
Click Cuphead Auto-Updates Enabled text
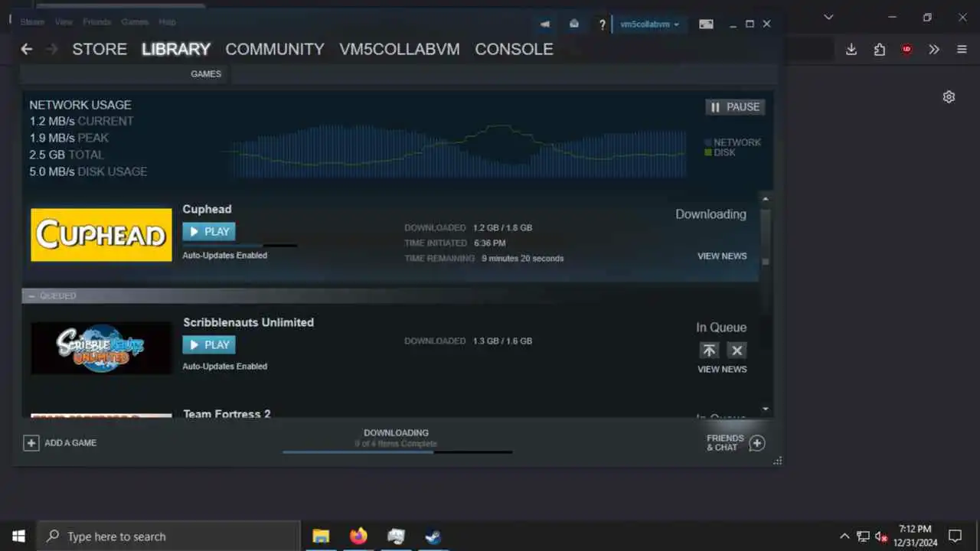click(x=224, y=256)
